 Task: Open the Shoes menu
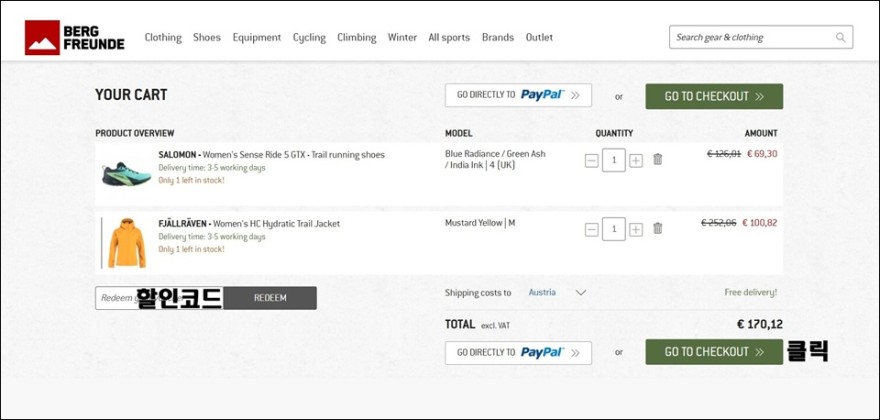[207, 38]
